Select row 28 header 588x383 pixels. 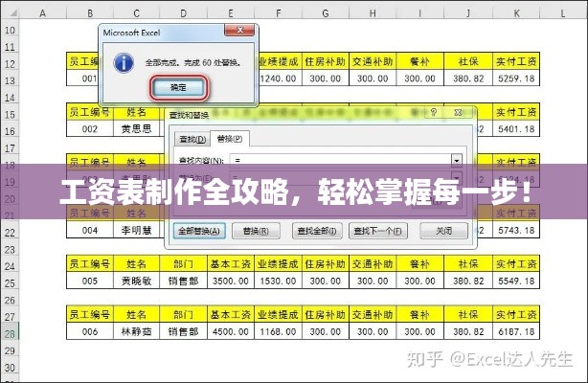pos(10,332)
